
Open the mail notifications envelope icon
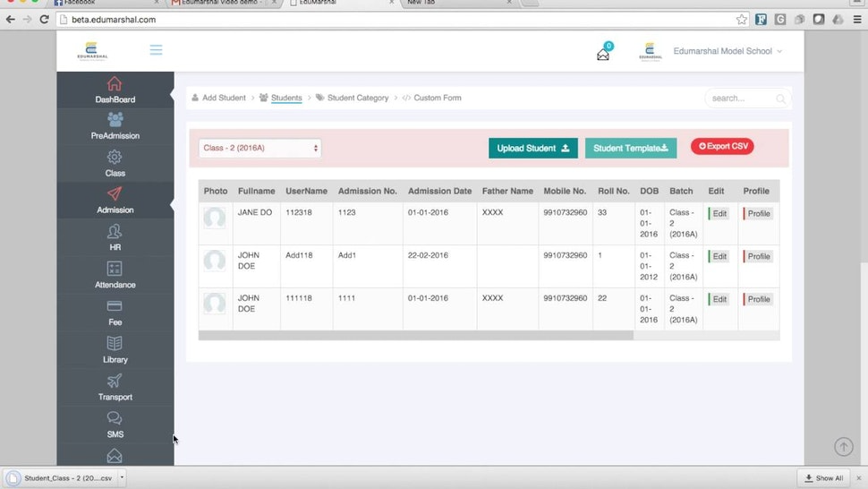tap(603, 55)
